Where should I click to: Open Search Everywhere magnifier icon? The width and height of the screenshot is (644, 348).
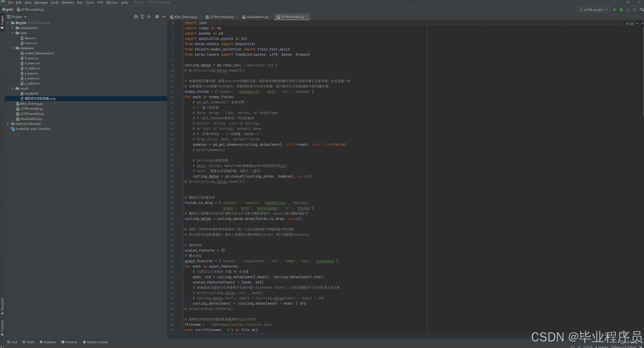pos(642,10)
